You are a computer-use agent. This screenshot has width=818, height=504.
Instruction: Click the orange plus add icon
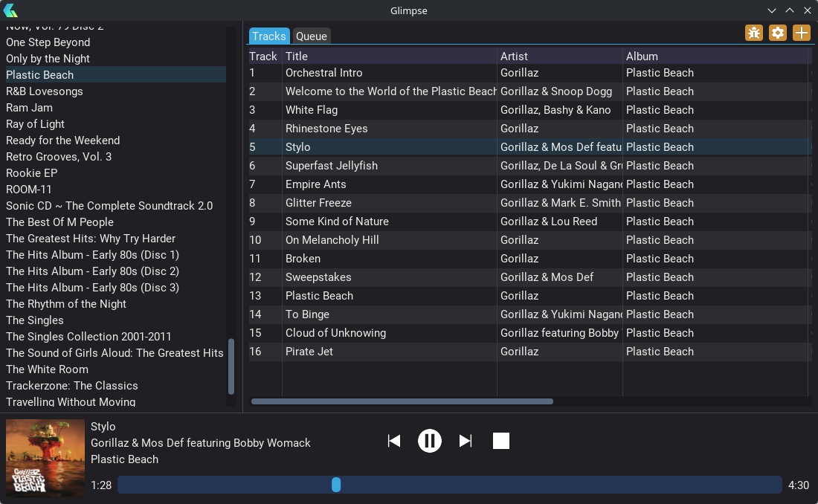802,33
